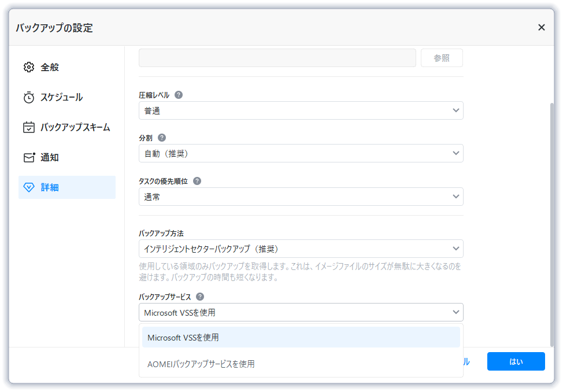Expand the 分割 dropdown set to 自動
This screenshot has width=563, height=392.
[x=301, y=153]
